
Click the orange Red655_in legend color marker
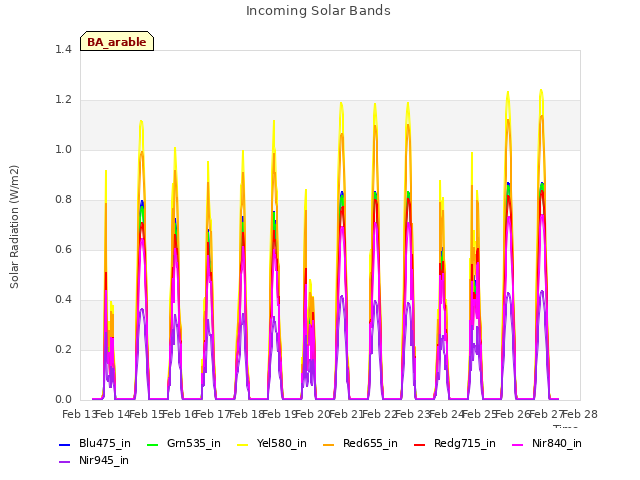[x=328, y=444]
